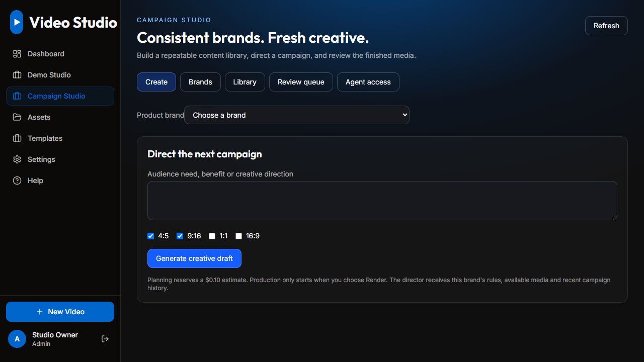Screen dimensions: 644x362
Task: Click the Assets folder icon
Action: pyautogui.click(x=17, y=117)
